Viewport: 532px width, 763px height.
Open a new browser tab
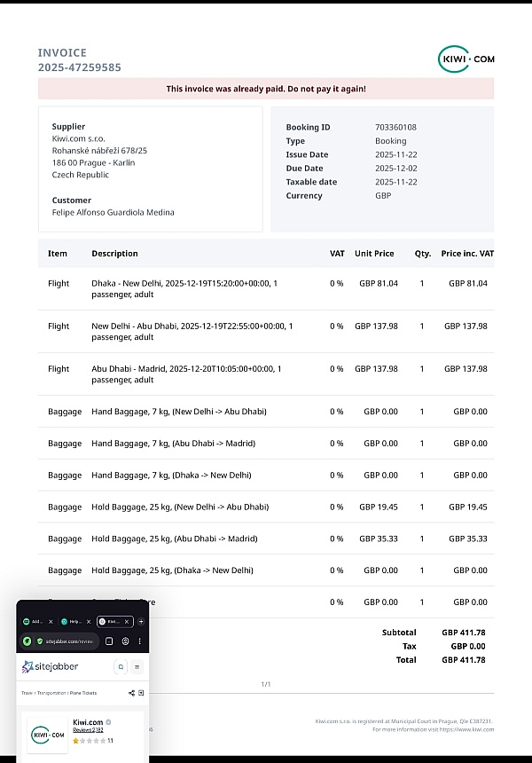141,622
